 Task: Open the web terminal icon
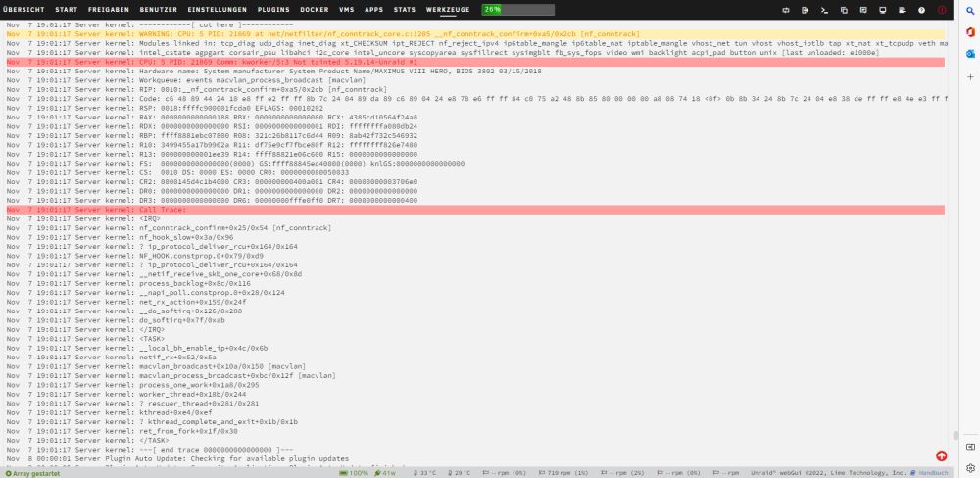[824, 10]
